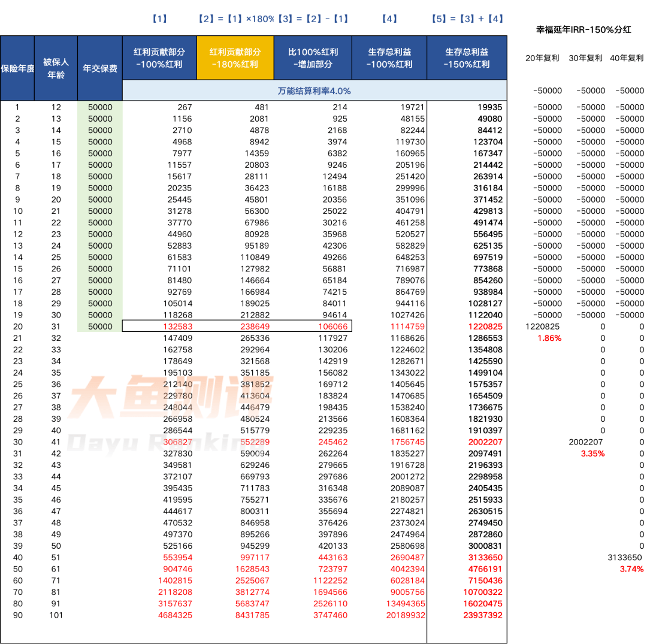This screenshot has height=644, width=647.
Task: Click the red value 5683747
Action: (252, 604)
